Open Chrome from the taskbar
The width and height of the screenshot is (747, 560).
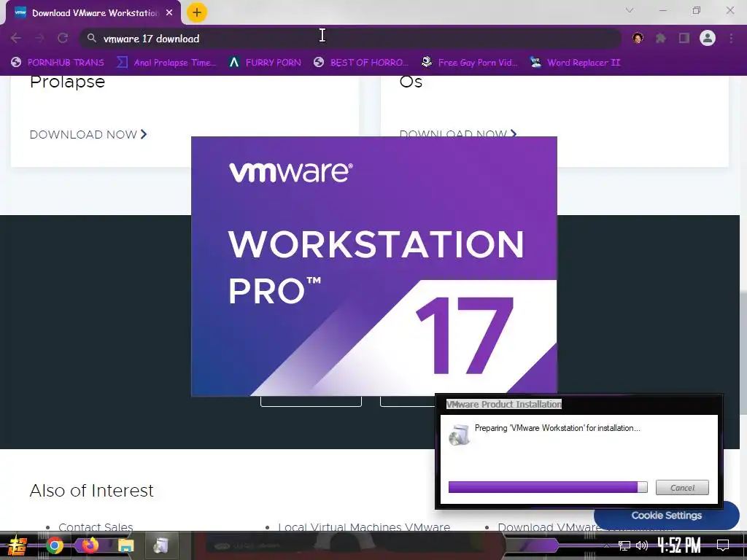pyautogui.click(x=54, y=545)
